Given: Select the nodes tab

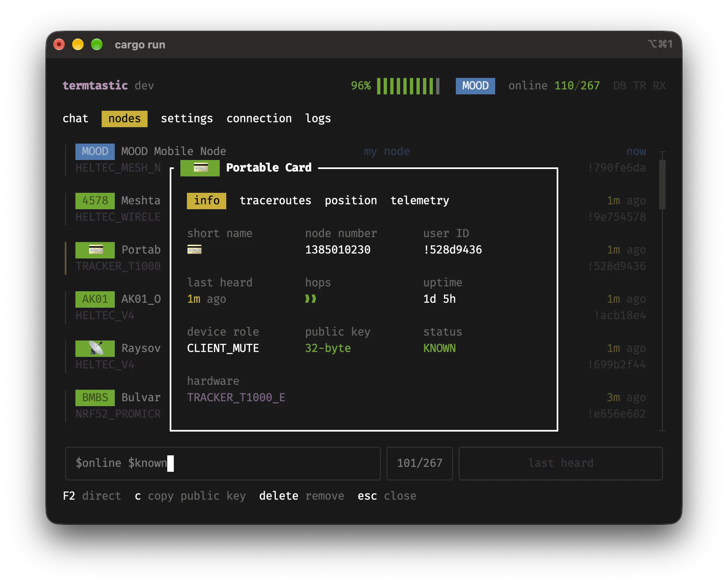Looking at the screenshot, I should point(125,119).
